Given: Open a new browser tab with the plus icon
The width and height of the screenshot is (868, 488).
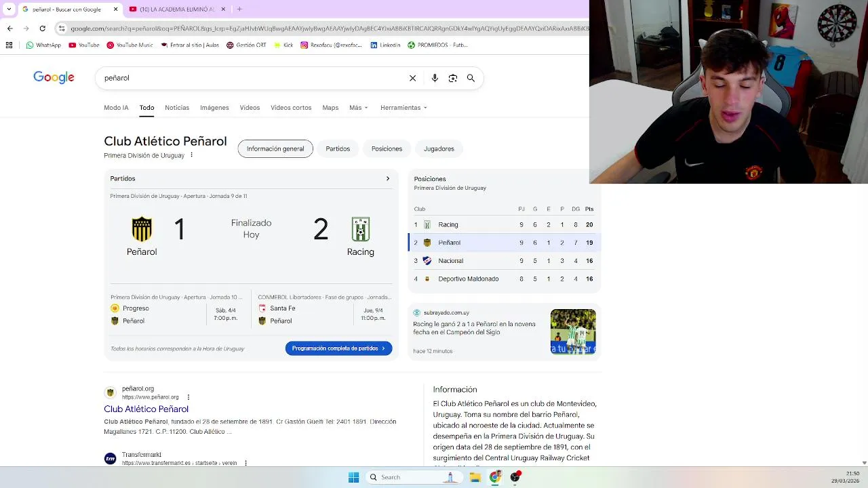Looking at the screenshot, I should pyautogui.click(x=239, y=9).
